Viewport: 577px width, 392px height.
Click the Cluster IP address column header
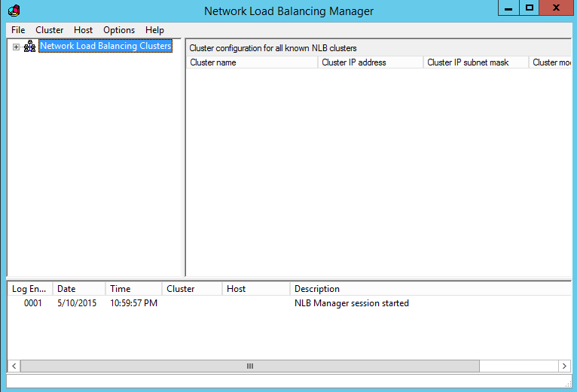(370, 62)
